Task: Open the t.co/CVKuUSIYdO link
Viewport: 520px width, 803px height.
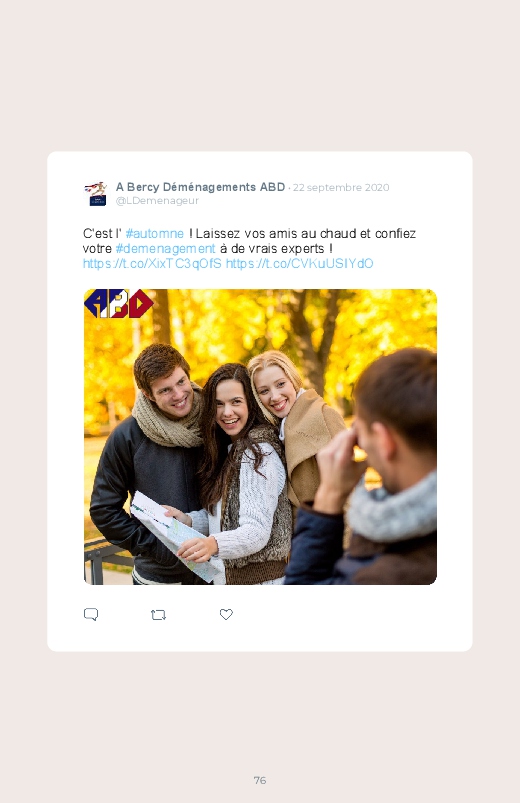Action: tap(300, 264)
